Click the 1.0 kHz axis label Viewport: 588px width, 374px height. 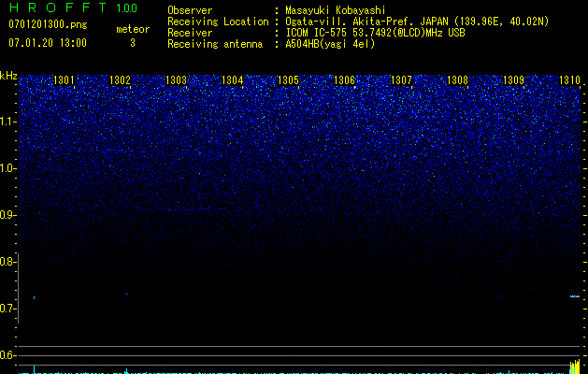(8, 168)
